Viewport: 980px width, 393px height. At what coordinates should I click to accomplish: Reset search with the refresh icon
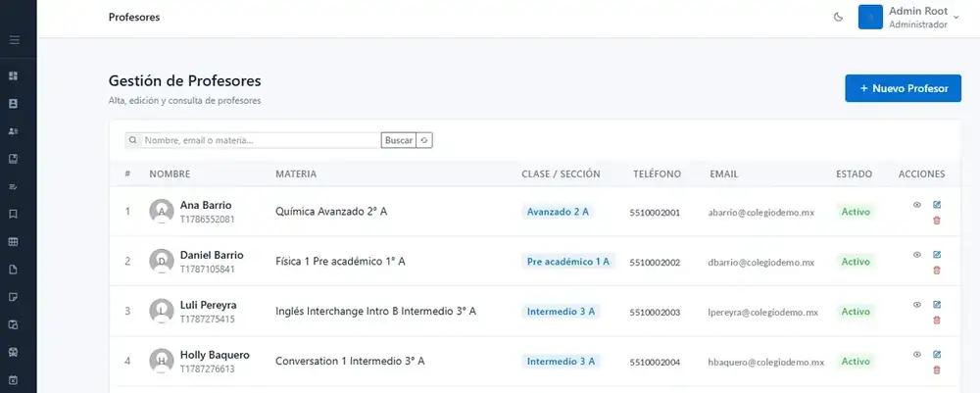pos(424,140)
